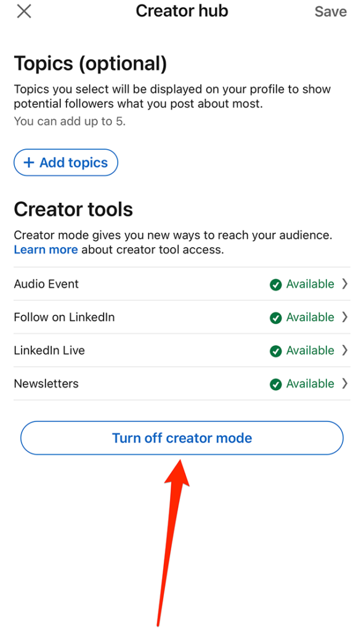Click the green checkmark beside Follow on LinkedIn

click(x=277, y=318)
